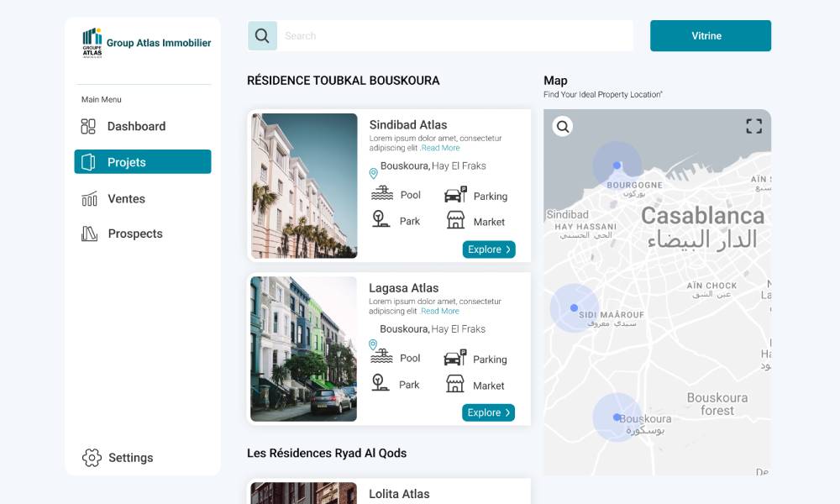Select the Projets menu item
This screenshot has height=504, width=840.
pyautogui.click(x=143, y=162)
